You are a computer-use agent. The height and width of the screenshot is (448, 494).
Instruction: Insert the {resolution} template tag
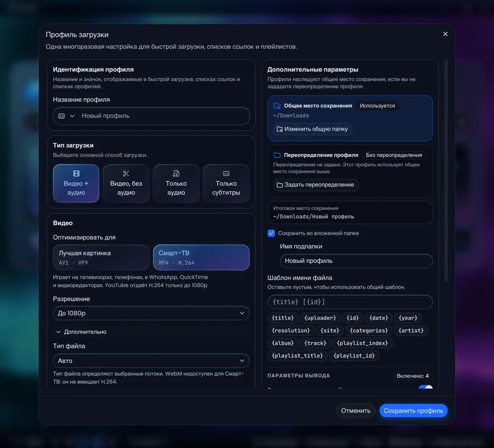(291, 330)
